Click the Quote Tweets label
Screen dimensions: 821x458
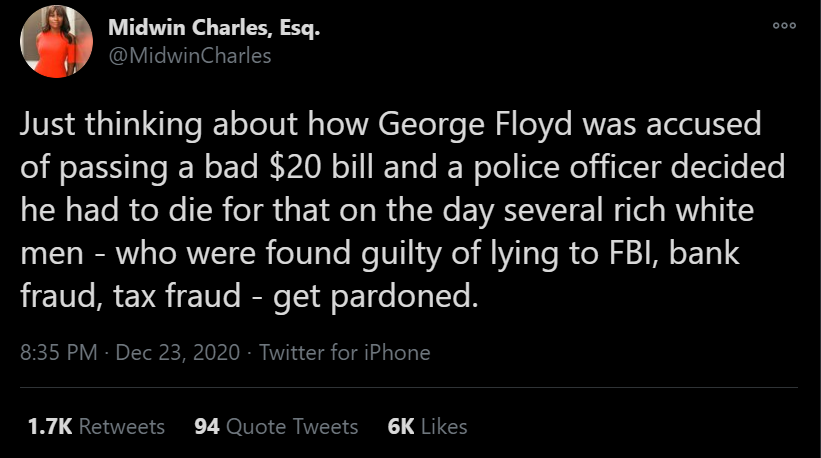click(x=291, y=426)
